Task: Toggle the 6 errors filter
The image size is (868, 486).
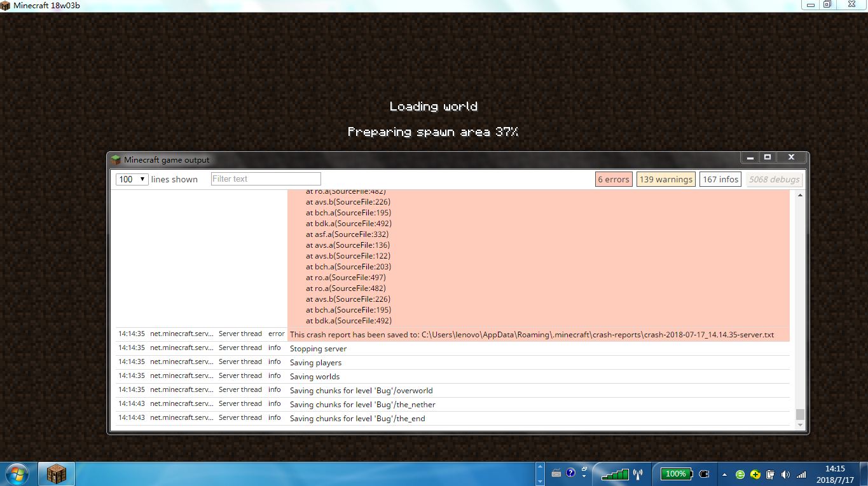Action: pyautogui.click(x=614, y=179)
